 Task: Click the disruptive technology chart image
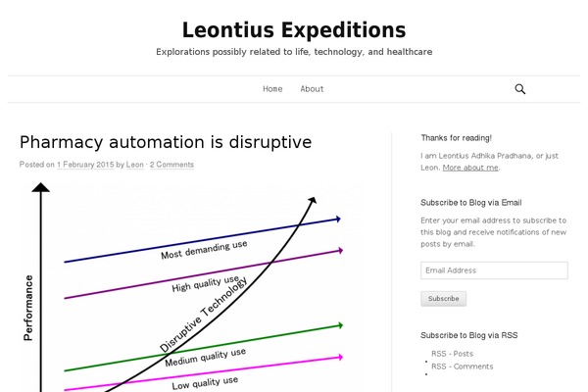(x=191, y=287)
